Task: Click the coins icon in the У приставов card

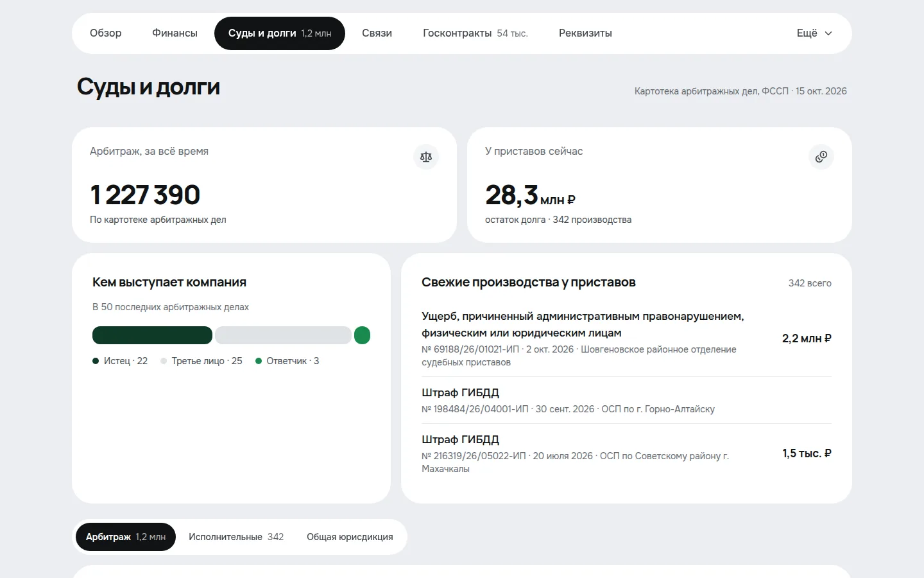Action: [x=821, y=157]
